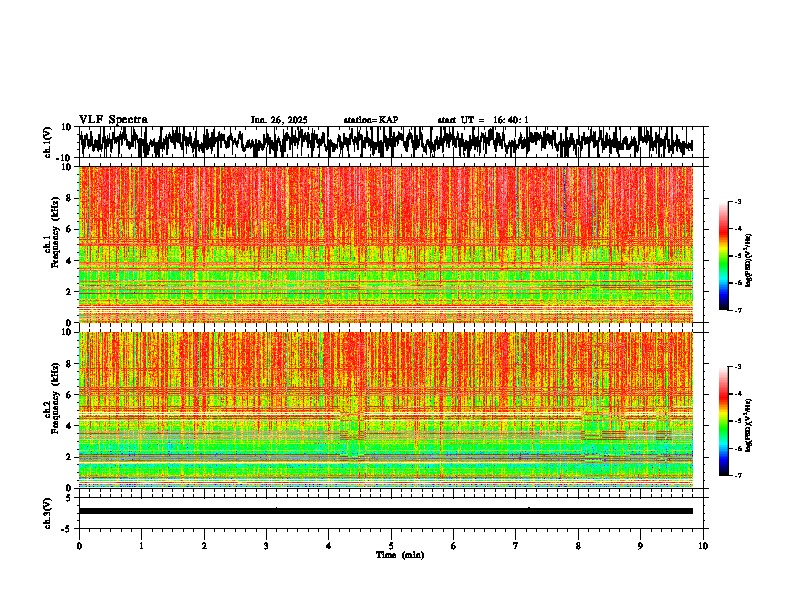Click time axis tick label 8

tap(578, 546)
